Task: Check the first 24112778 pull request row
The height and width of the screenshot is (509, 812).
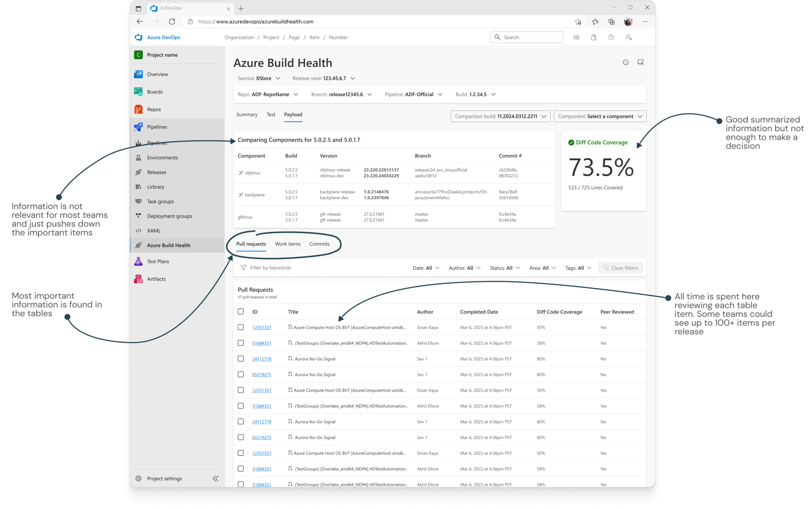Action: (241, 359)
